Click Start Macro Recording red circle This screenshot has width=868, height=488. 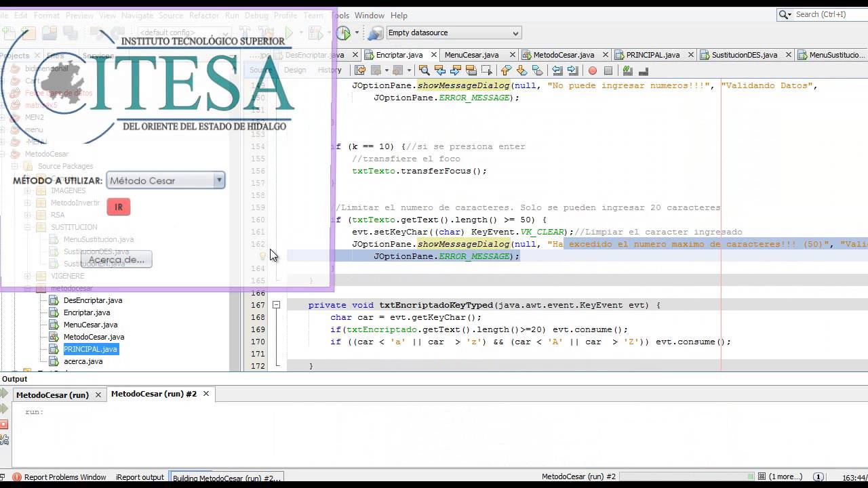592,70
